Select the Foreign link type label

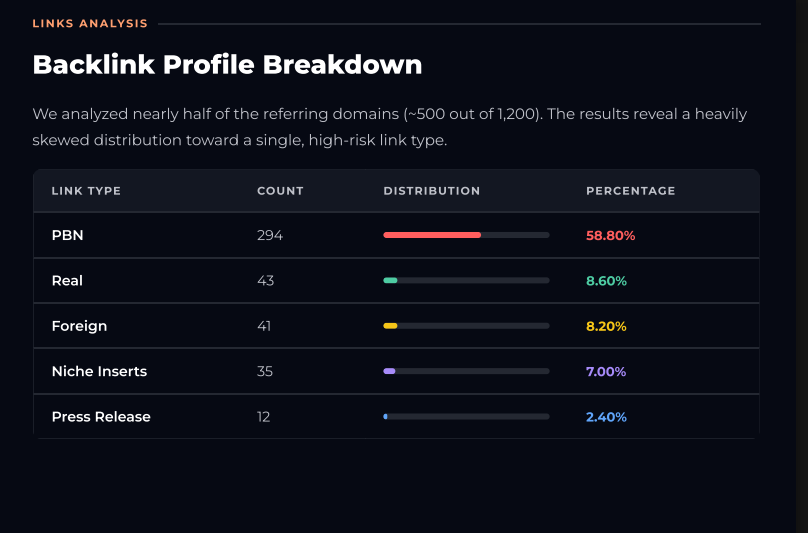click(x=79, y=326)
